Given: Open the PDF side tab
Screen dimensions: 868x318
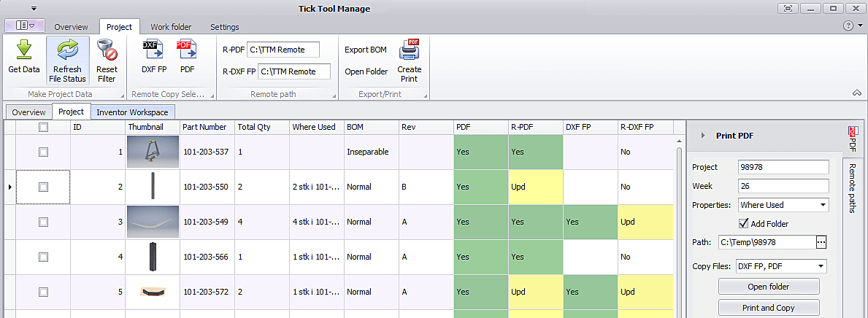Looking at the screenshot, I should pyautogui.click(x=853, y=139).
